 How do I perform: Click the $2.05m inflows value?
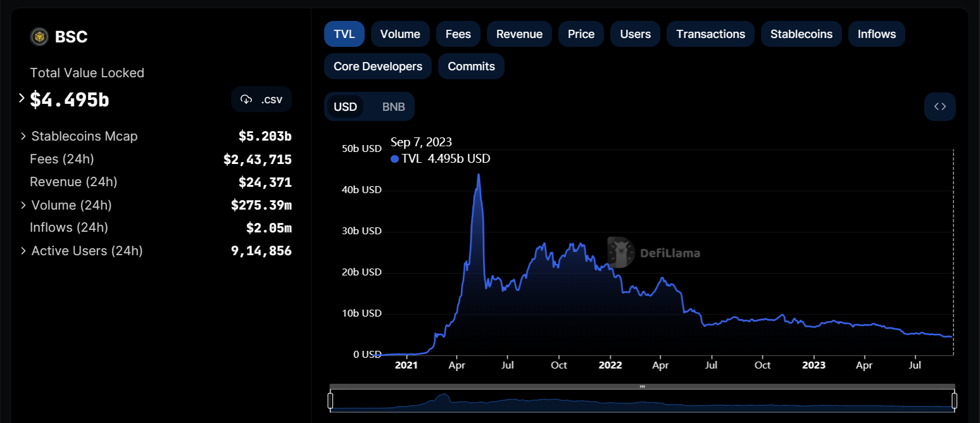point(269,228)
